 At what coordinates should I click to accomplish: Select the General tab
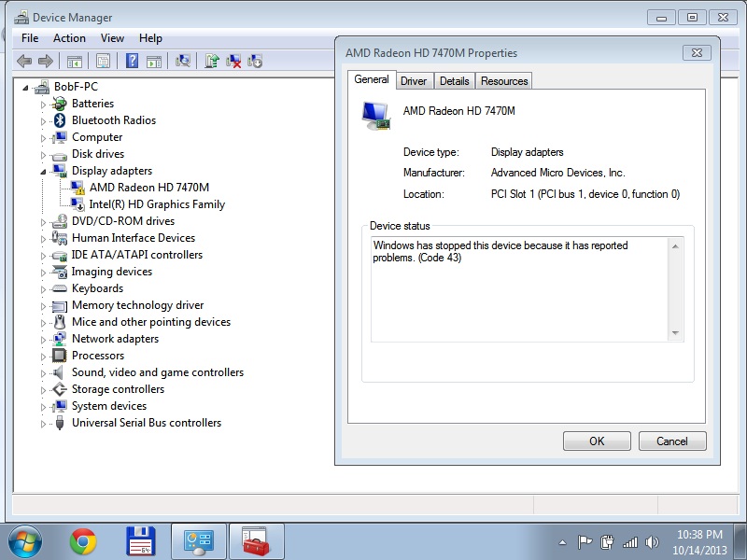point(372,79)
